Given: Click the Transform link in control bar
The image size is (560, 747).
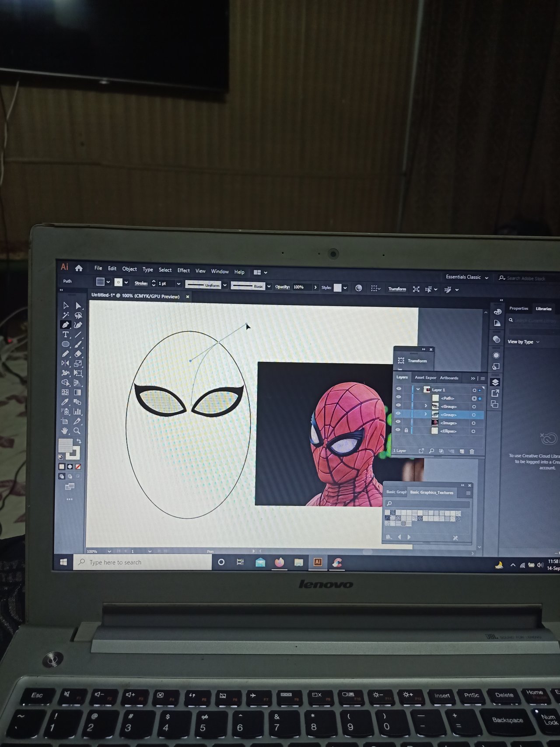Looking at the screenshot, I should tap(397, 289).
